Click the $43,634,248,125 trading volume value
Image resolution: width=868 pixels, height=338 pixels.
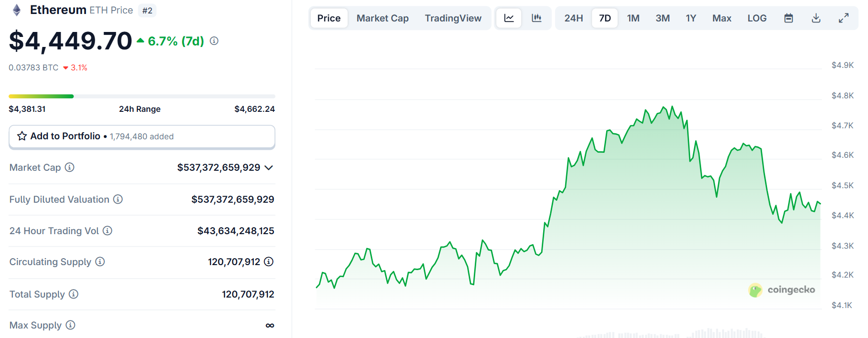pos(236,231)
